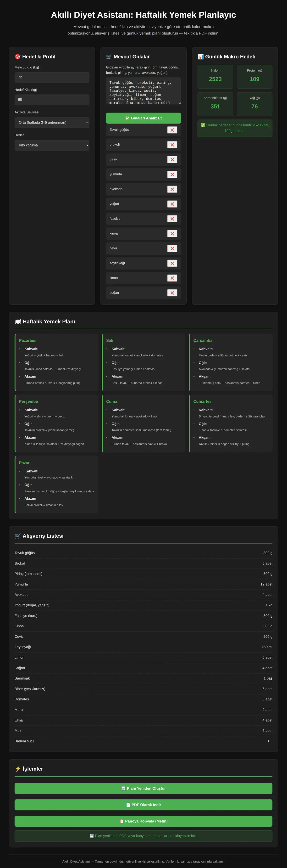Click the X beside limon
This screenshot has width=287, height=868.
(172, 278)
